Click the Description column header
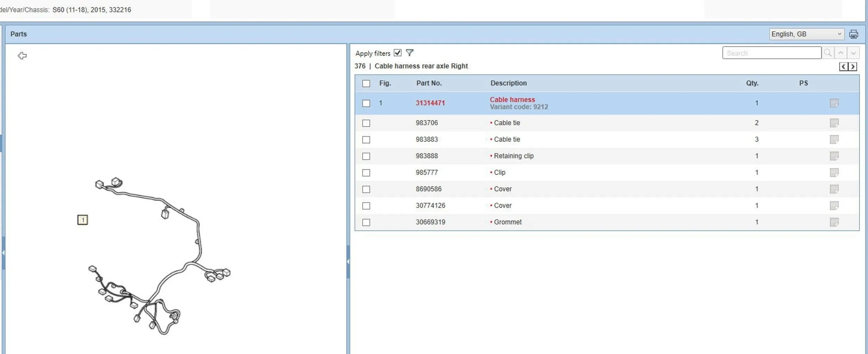Image resolution: width=868 pixels, height=354 pixels. pyautogui.click(x=508, y=83)
